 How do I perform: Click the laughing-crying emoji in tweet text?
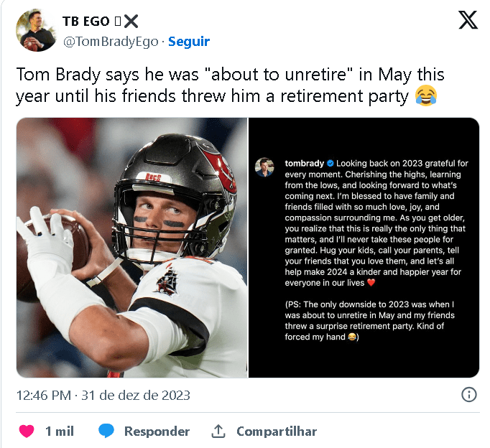pyautogui.click(x=426, y=95)
